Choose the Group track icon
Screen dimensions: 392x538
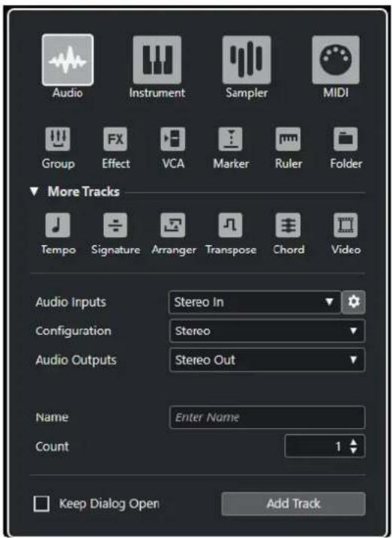pos(58,139)
